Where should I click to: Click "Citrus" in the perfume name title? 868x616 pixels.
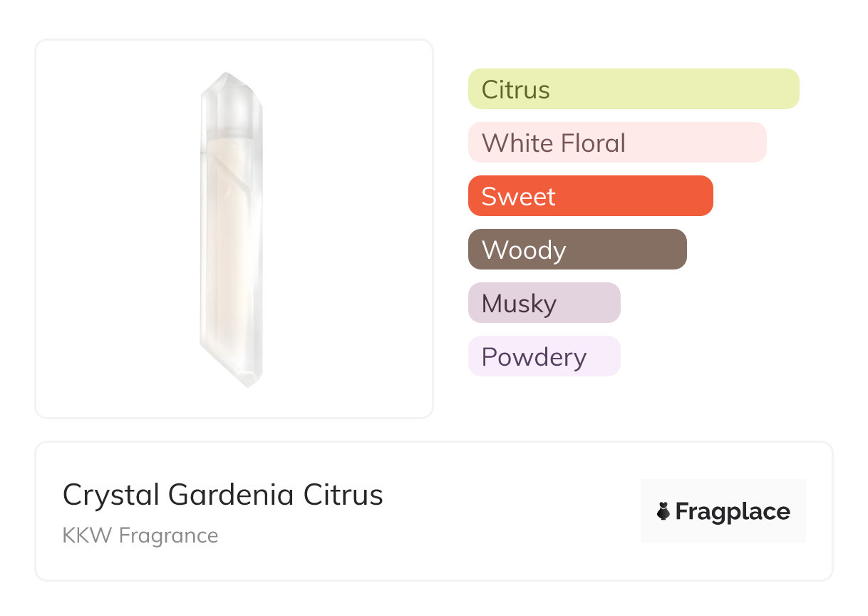click(343, 495)
